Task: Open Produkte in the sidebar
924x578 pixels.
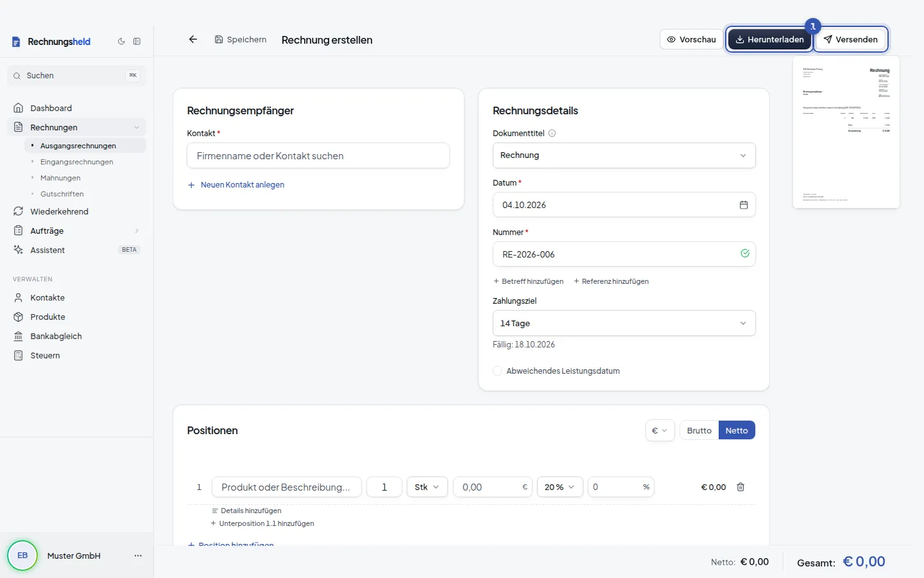Action: [76, 317]
